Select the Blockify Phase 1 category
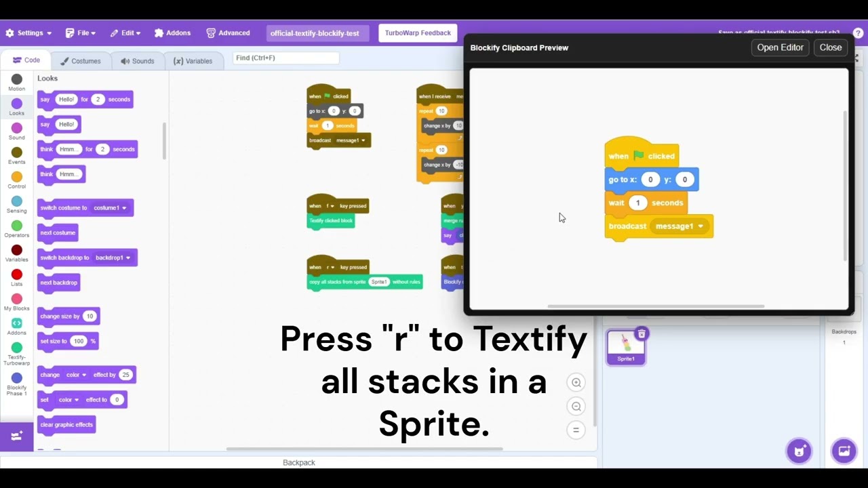The width and height of the screenshot is (868, 488). [17, 384]
